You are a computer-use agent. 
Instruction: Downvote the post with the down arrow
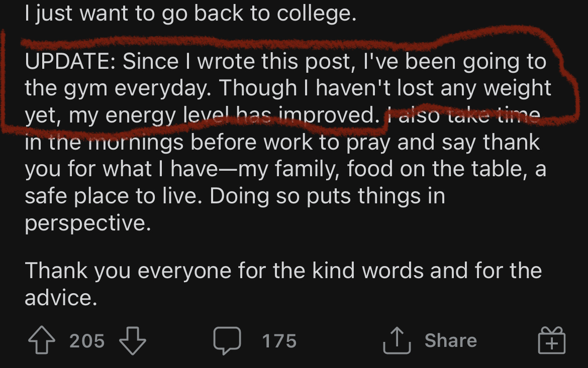coord(132,340)
